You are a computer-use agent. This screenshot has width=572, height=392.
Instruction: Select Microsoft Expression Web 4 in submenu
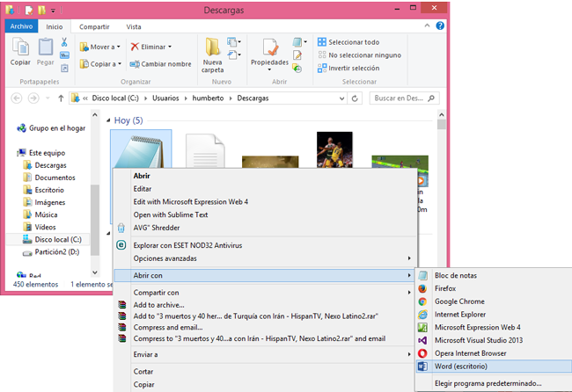494,328
